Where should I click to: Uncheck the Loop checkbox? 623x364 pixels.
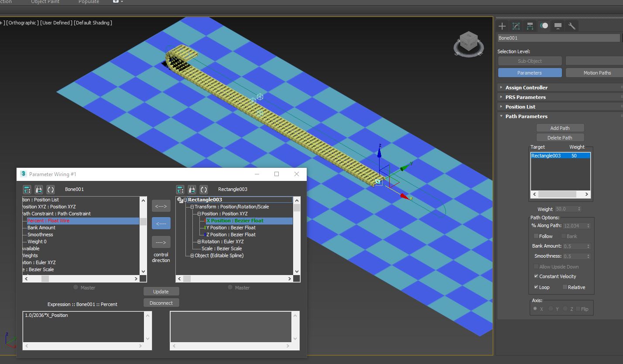coord(536,287)
